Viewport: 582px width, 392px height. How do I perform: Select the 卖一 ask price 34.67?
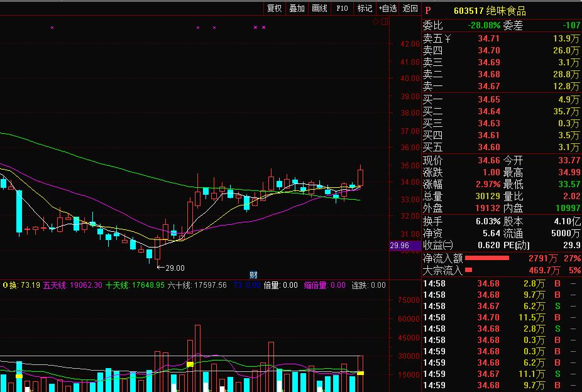(x=488, y=86)
